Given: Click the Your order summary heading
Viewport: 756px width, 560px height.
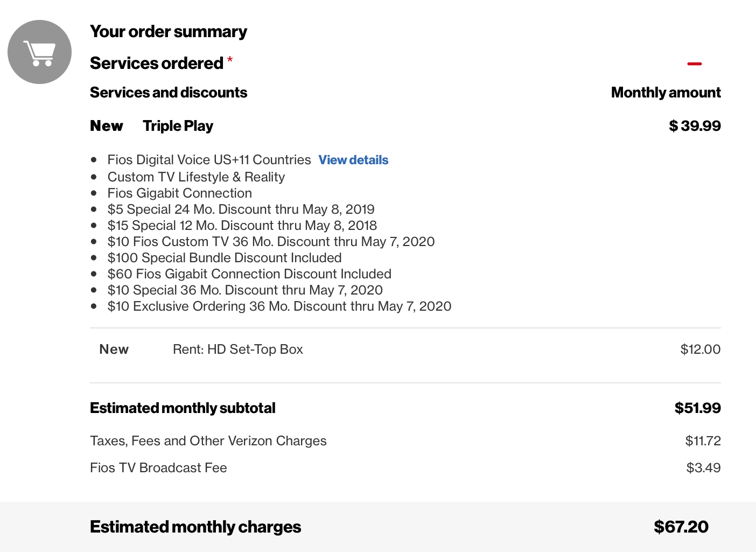Looking at the screenshot, I should (169, 32).
